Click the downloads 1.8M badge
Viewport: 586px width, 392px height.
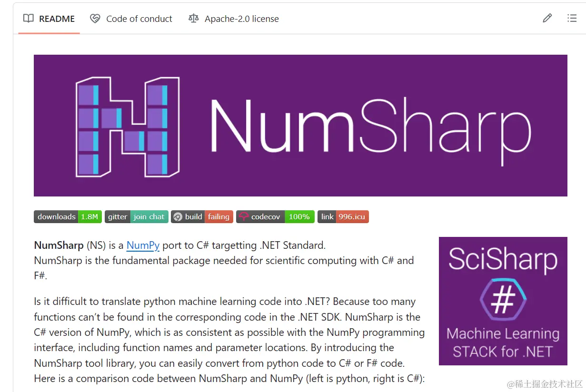(x=68, y=217)
